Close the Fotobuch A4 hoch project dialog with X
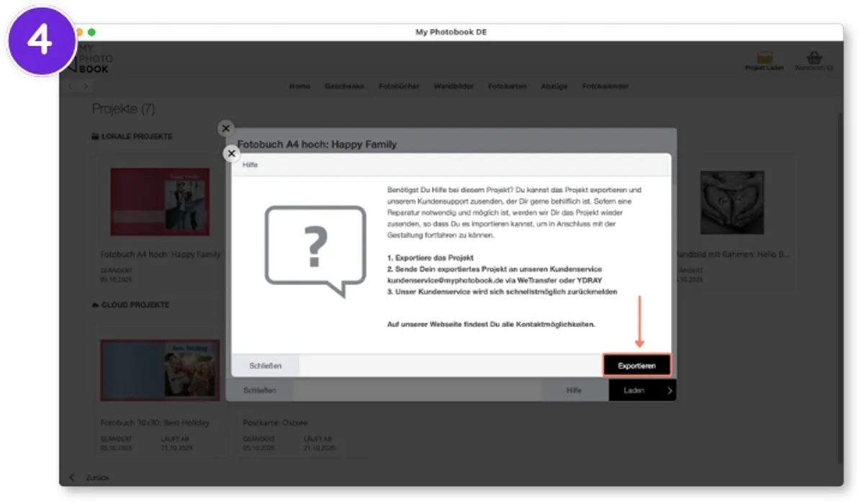This screenshot has height=504, width=864. (x=226, y=128)
